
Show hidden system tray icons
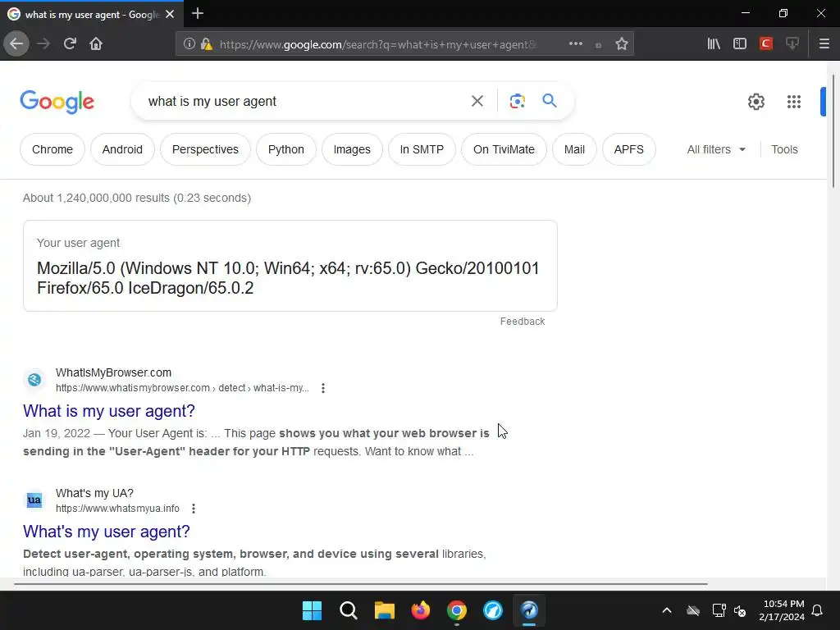pos(667,610)
